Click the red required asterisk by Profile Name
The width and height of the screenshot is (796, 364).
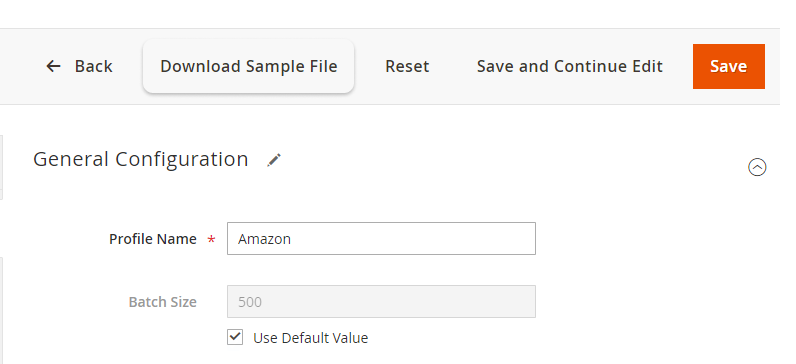[211, 239]
